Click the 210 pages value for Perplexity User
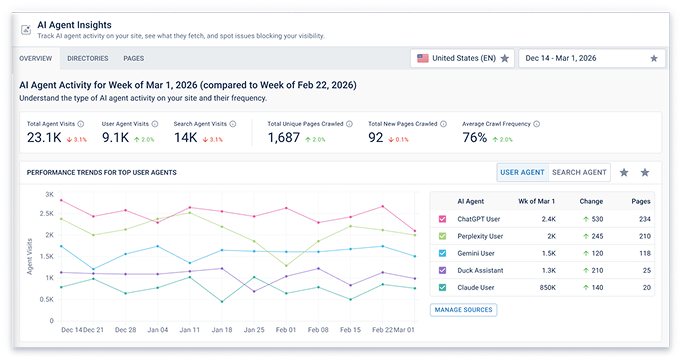683x361 pixels. coord(645,236)
